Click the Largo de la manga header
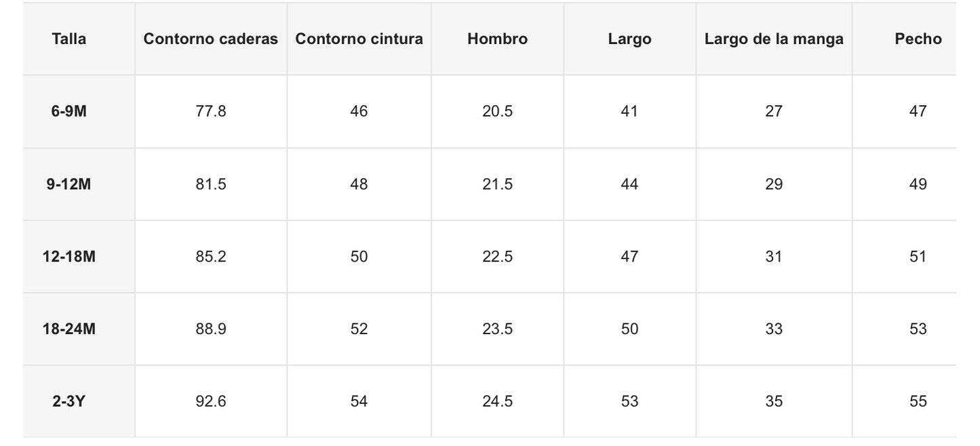980x446 pixels. pyautogui.click(x=774, y=39)
